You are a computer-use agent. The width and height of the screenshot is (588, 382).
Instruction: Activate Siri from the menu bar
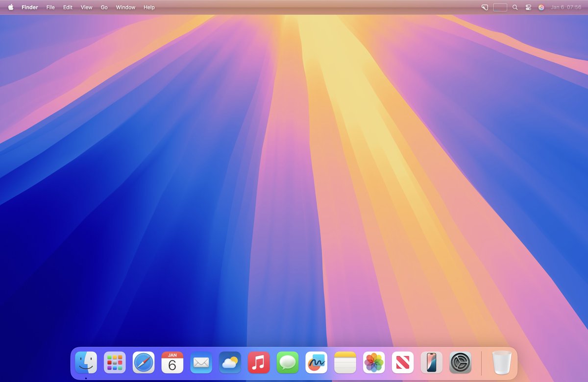tap(541, 7)
